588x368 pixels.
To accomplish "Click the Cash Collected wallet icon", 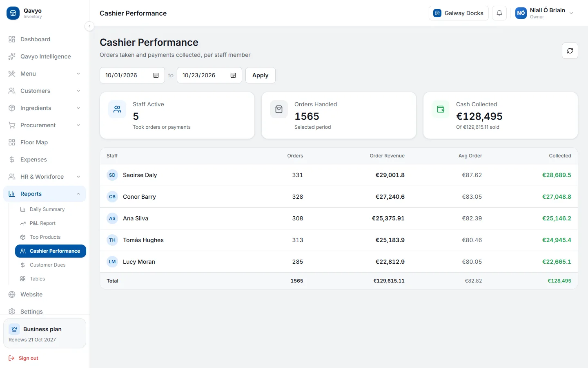I will [441, 109].
